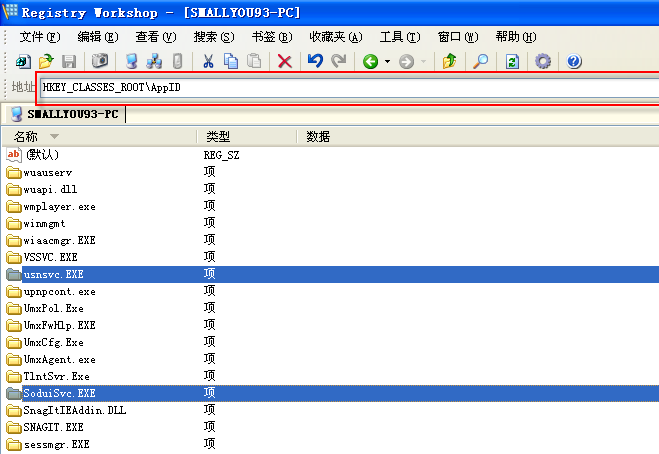Image resolution: width=659 pixels, height=454 pixels.
Task: Click the new local registry window icon
Action: (x=23, y=62)
